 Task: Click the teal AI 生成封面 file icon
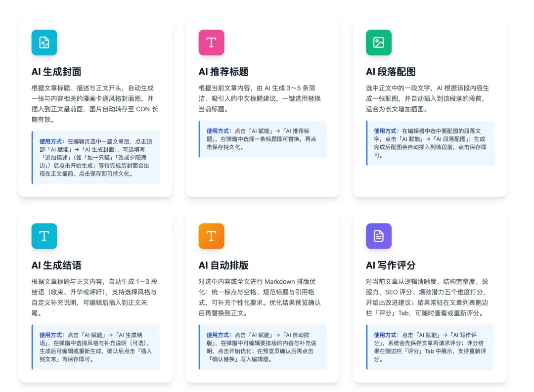tap(44, 43)
